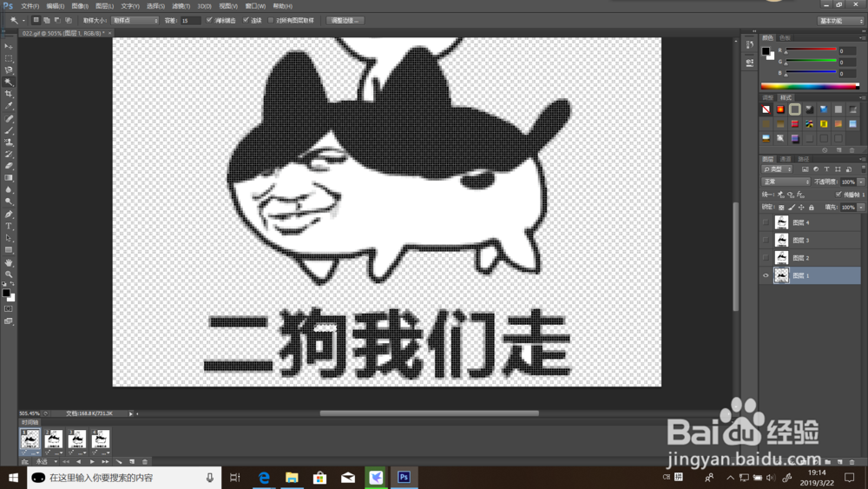Switch to the 色板 swatches tab
The width and height of the screenshot is (868, 489).
pyautogui.click(x=785, y=37)
